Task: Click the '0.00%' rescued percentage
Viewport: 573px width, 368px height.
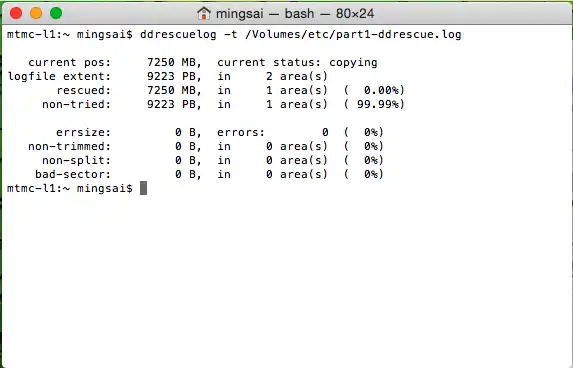Action: [381, 90]
